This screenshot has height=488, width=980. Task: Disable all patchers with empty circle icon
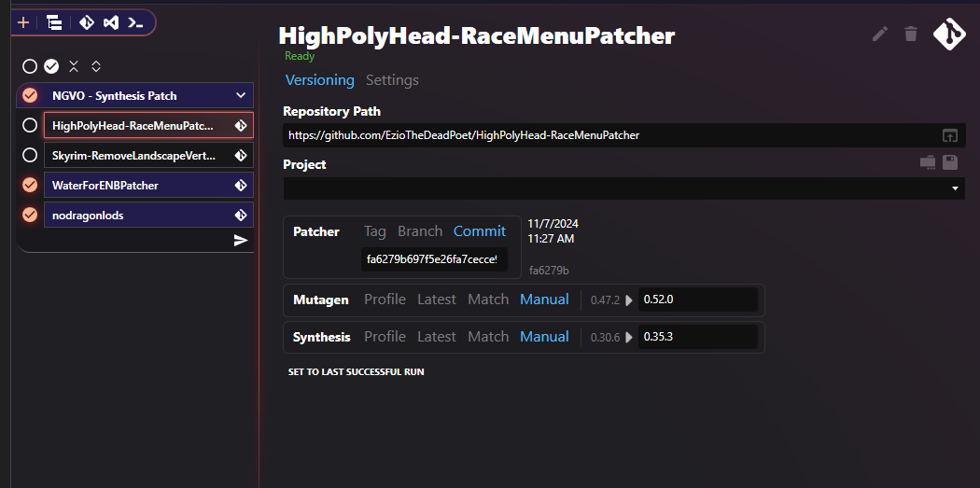coord(29,66)
